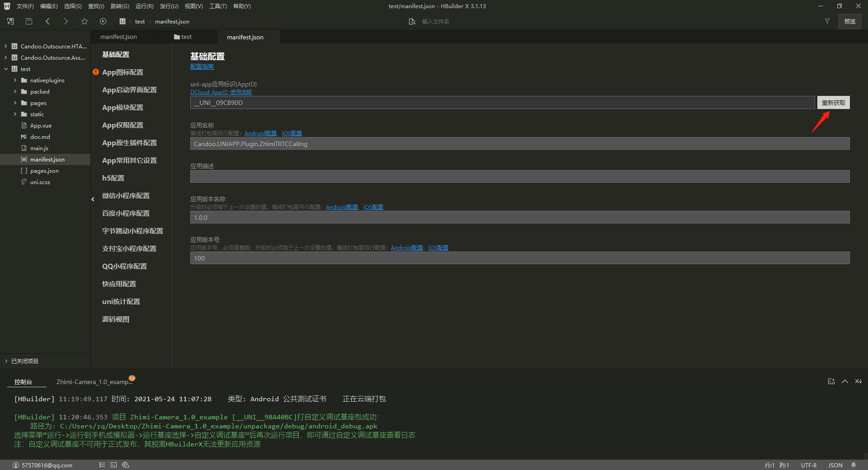Expand the static folder
868x470 pixels.
coord(15,114)
